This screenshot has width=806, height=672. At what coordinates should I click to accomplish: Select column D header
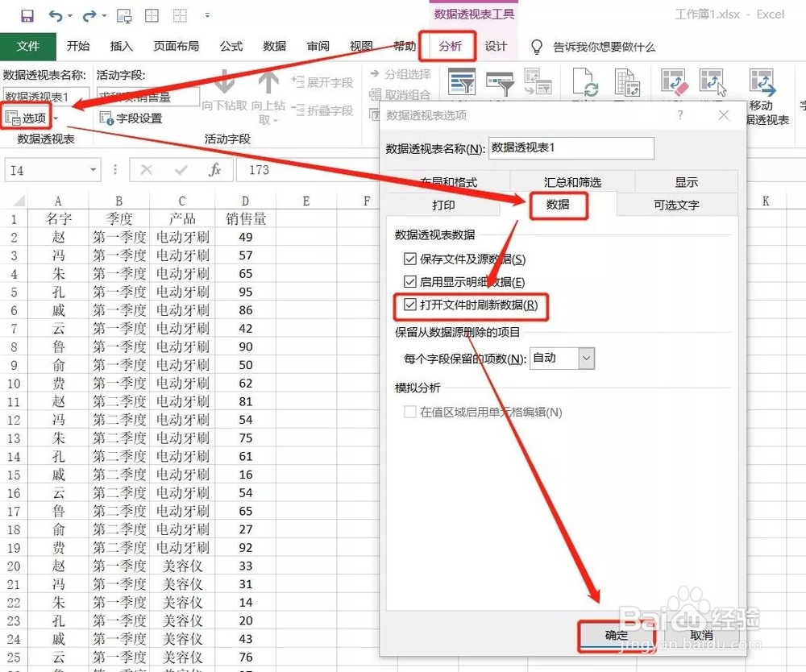[x=245, y=201]
